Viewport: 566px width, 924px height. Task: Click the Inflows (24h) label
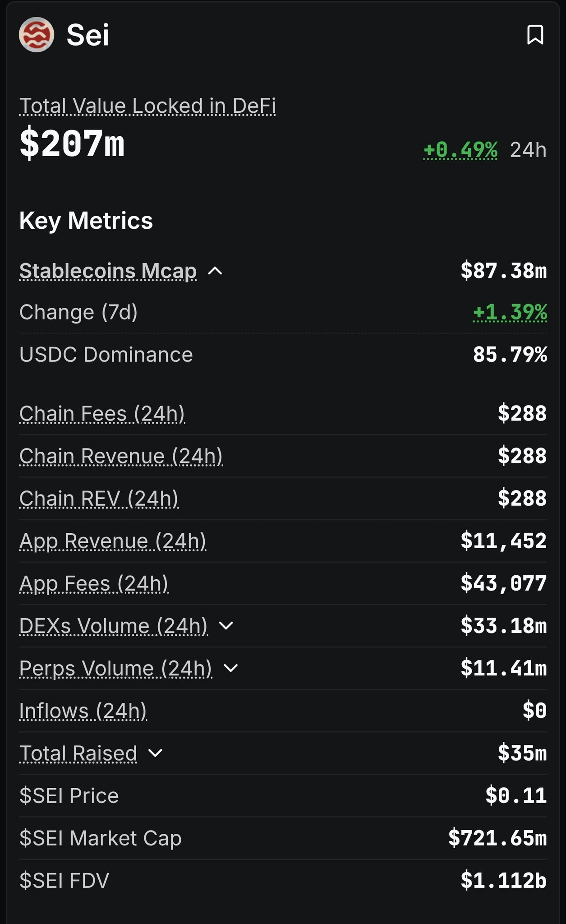[83, 711]
